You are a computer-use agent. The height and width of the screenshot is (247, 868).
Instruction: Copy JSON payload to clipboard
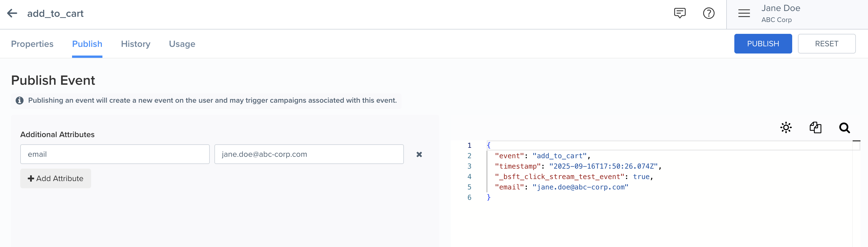click(815, 128)
